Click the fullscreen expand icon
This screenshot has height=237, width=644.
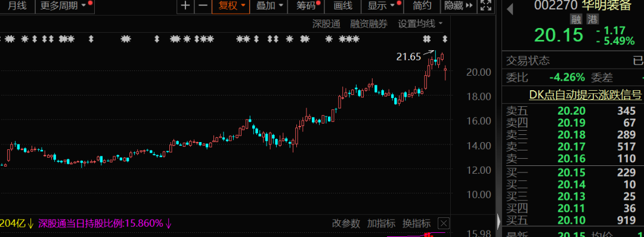486,6
